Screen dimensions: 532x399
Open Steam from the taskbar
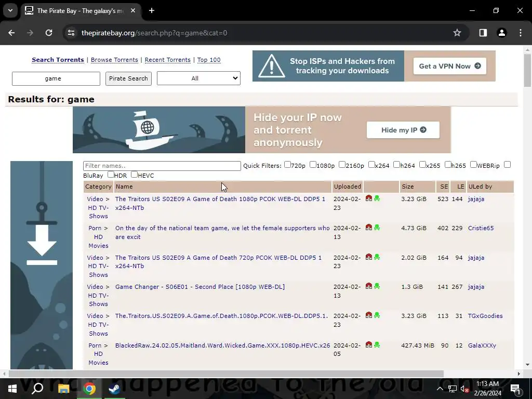pos(114,389)
